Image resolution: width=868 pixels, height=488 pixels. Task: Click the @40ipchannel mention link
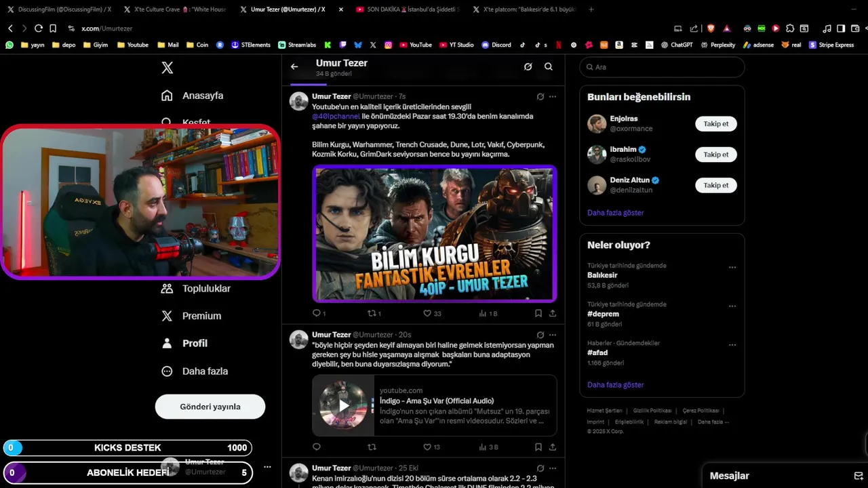pos(336,117)
